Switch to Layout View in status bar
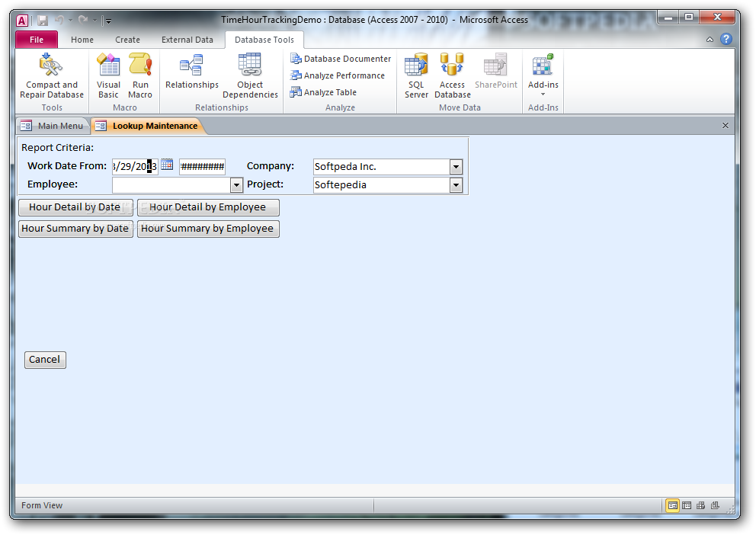 tap(701, 505)
